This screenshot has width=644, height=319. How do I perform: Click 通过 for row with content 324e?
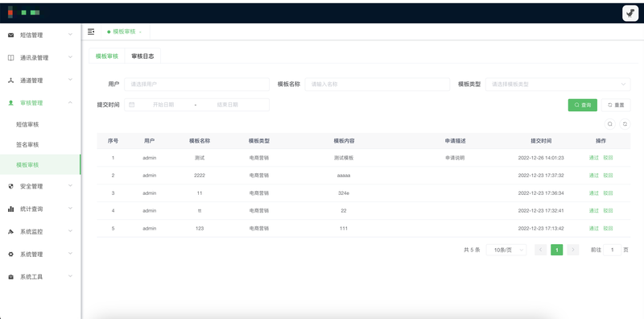pos(593,193)
